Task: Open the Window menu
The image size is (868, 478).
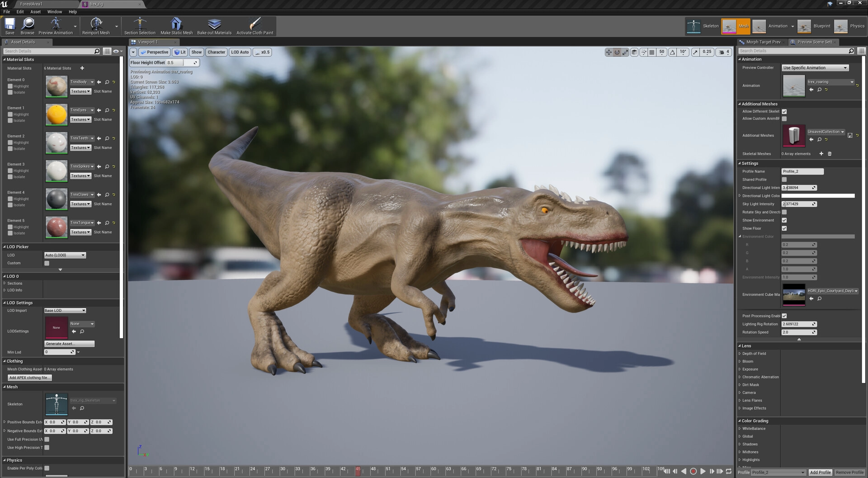Action: point(54,12)
